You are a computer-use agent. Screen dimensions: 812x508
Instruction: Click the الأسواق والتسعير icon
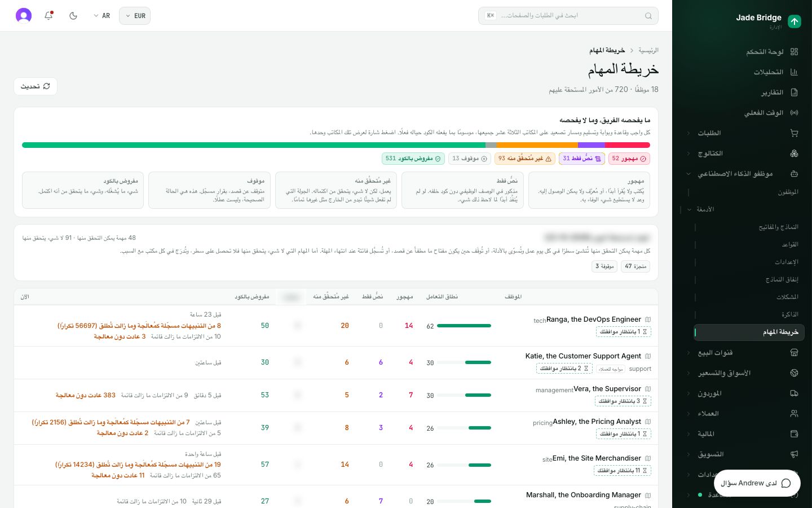click(x=794, y=373)
